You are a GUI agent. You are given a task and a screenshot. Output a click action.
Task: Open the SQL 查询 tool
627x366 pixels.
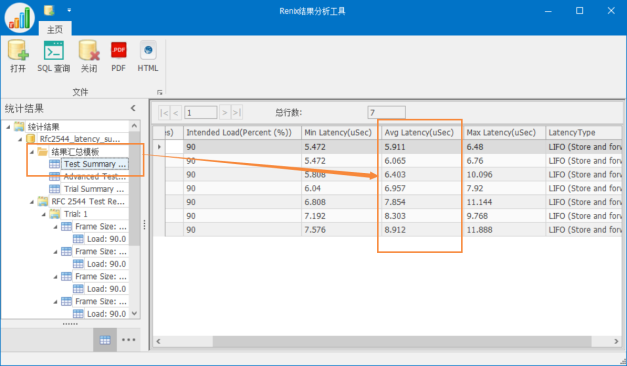click(54, 56)
